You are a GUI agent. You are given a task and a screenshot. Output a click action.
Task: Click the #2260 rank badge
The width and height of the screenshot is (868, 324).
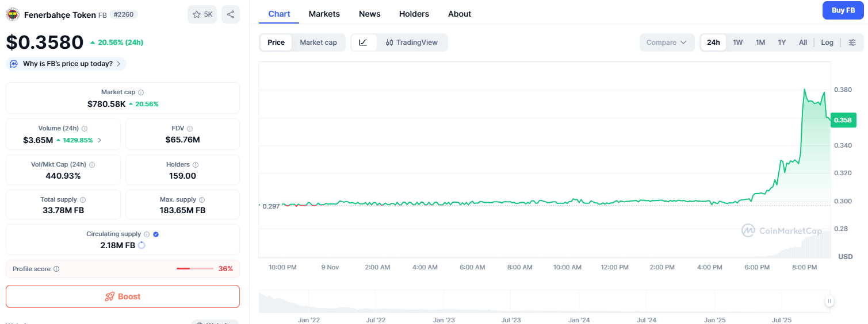coord(124,14)
